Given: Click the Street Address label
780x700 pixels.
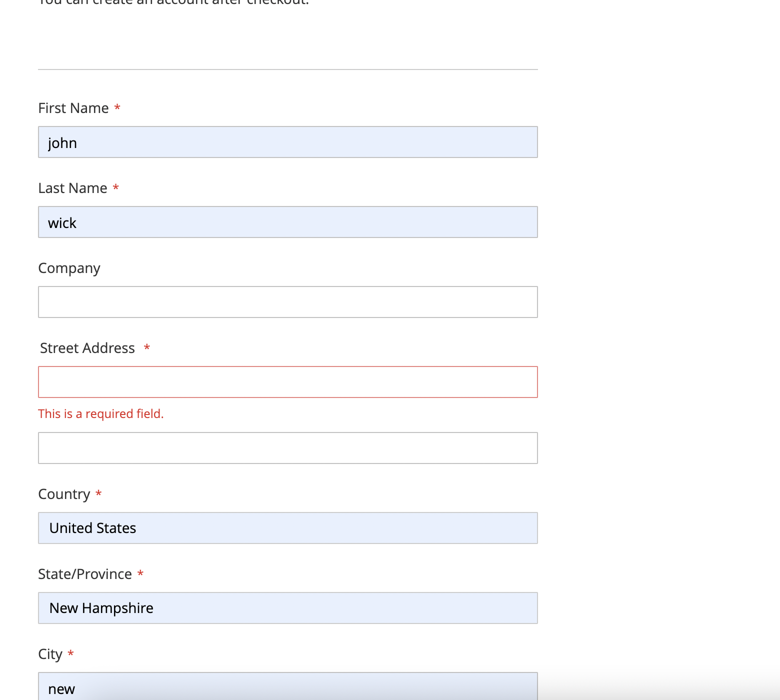Looking at the screenshot, I should coord(86,347).
